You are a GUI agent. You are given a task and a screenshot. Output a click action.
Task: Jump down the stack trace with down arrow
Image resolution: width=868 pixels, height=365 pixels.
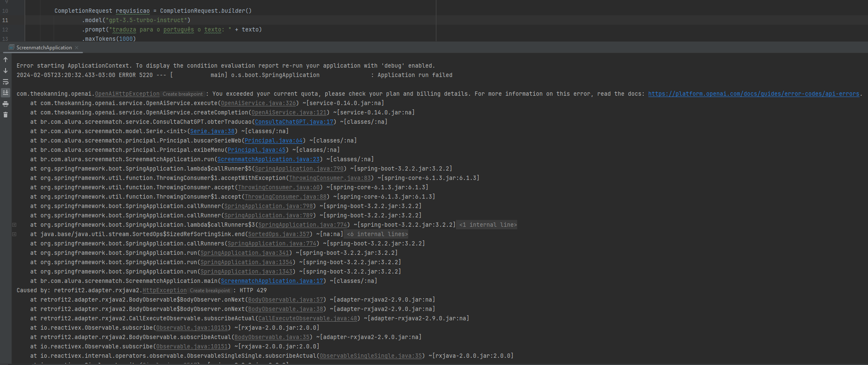click(x=6, y=71)
